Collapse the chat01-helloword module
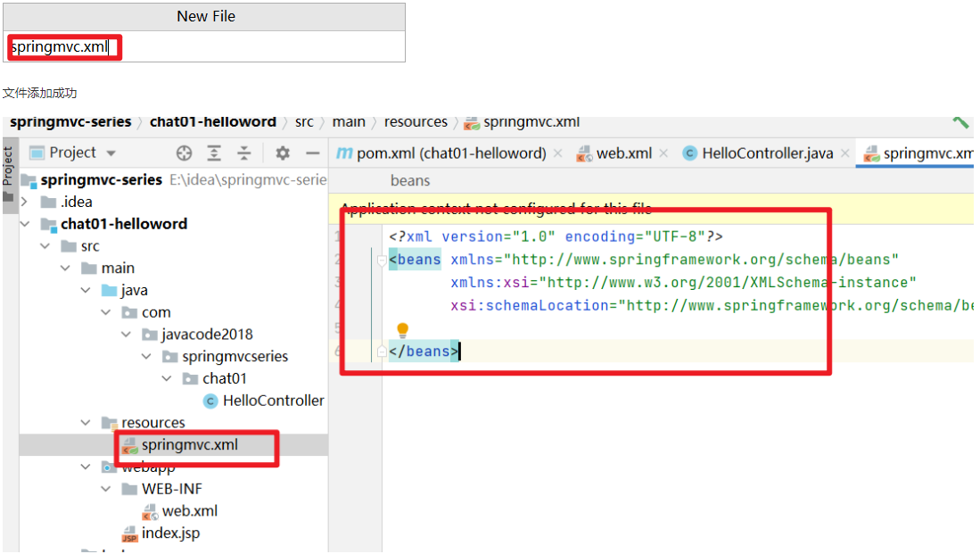This screenshot has width=980, height=554. 25,224
